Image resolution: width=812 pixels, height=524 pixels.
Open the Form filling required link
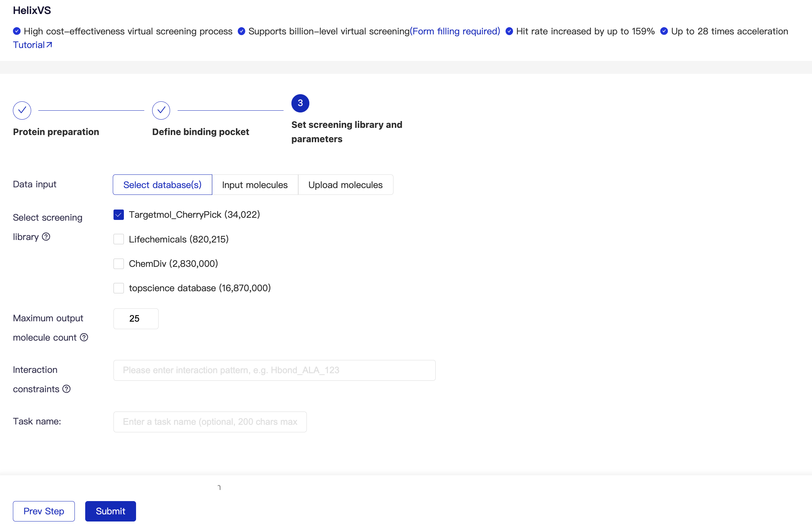pyautogui.click(x=455, y=31)
